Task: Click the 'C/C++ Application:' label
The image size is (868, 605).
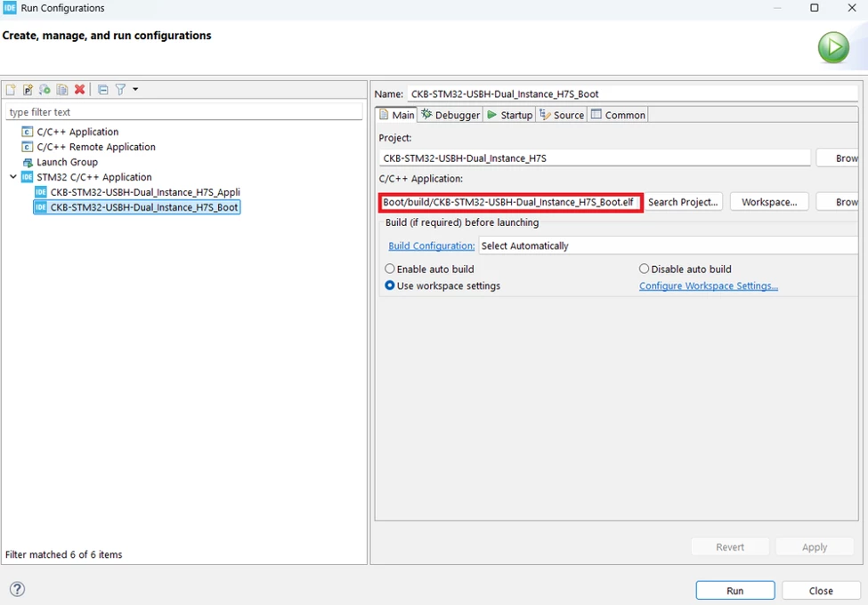Action: [421, 179]
